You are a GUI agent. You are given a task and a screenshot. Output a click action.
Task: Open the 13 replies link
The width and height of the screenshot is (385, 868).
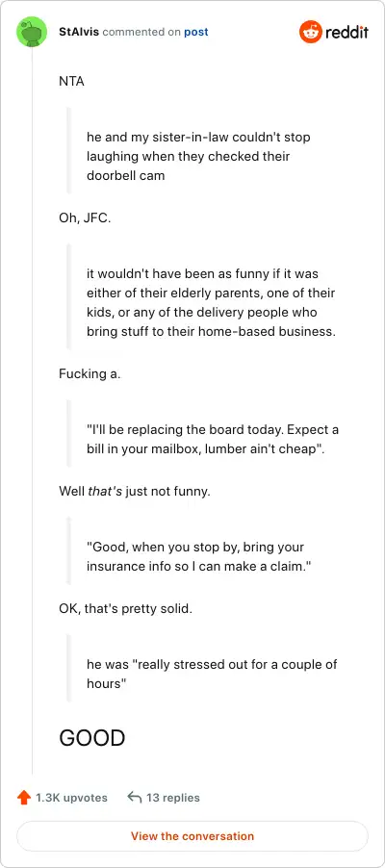(173, 798)
